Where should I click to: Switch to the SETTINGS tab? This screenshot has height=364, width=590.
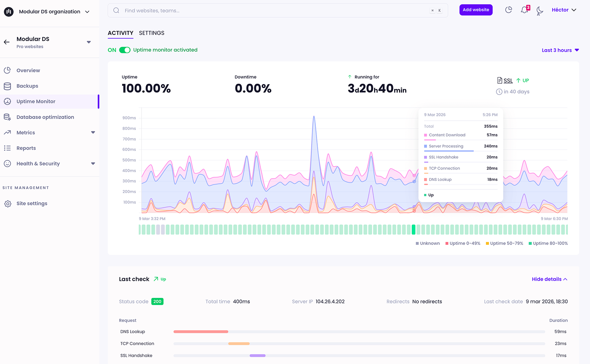coord(151,33)
